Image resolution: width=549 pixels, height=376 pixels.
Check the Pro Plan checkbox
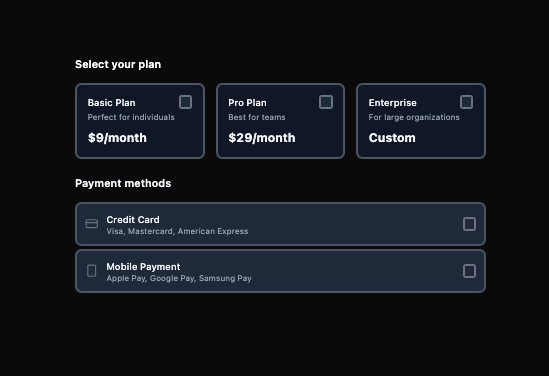[x=326, y=102]
